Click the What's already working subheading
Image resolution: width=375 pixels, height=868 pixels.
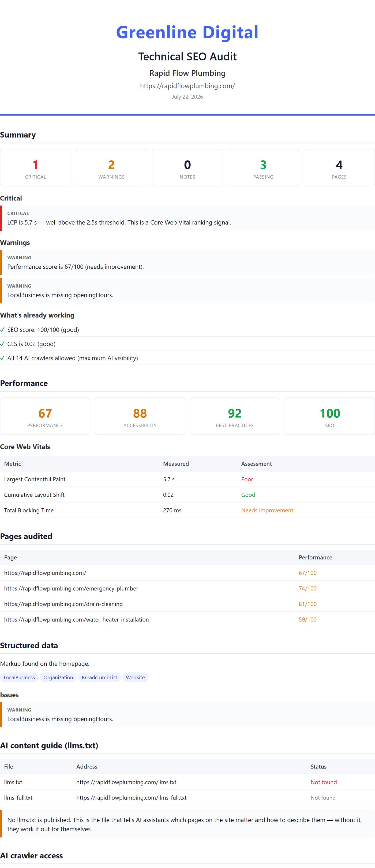pos(37,315)
